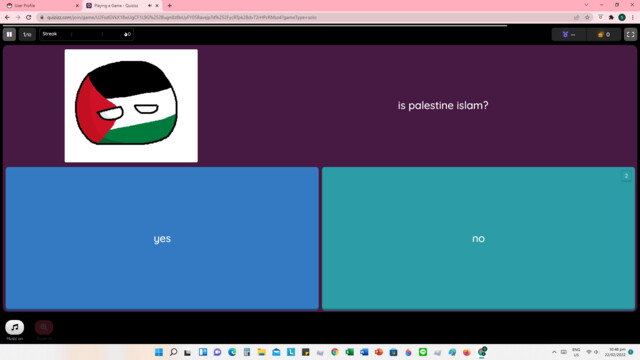Reload the current page
Viewport: 640px width, 360px height.
point(29,17)
